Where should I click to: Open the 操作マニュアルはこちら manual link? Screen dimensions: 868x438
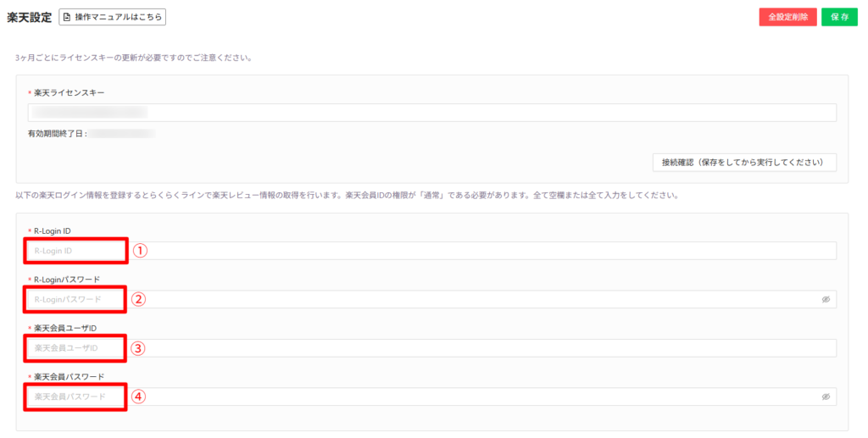tap(113, 17)
